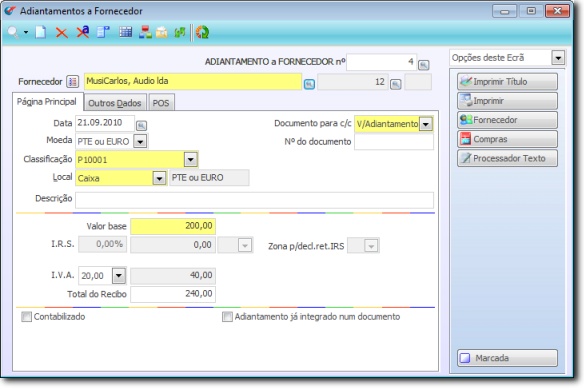Expand the 'Opções deste Ecrã' dropdown

[558, 58]
